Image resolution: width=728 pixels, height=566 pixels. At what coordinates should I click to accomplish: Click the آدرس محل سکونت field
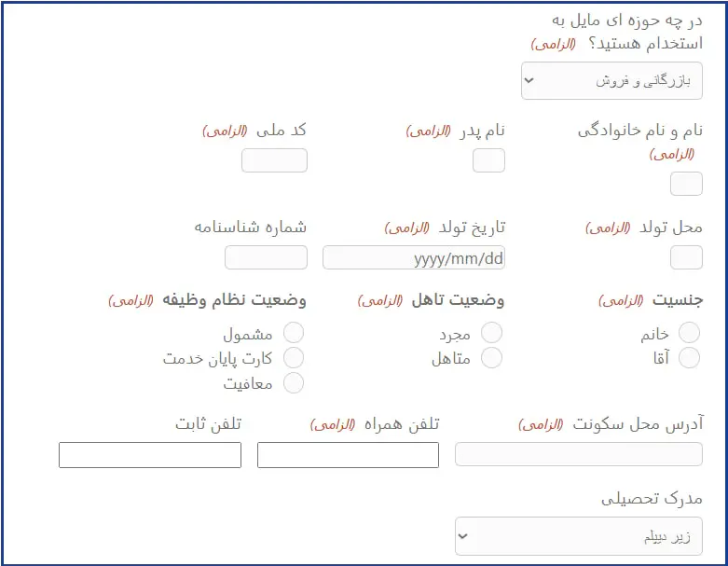tap(578, 454)
